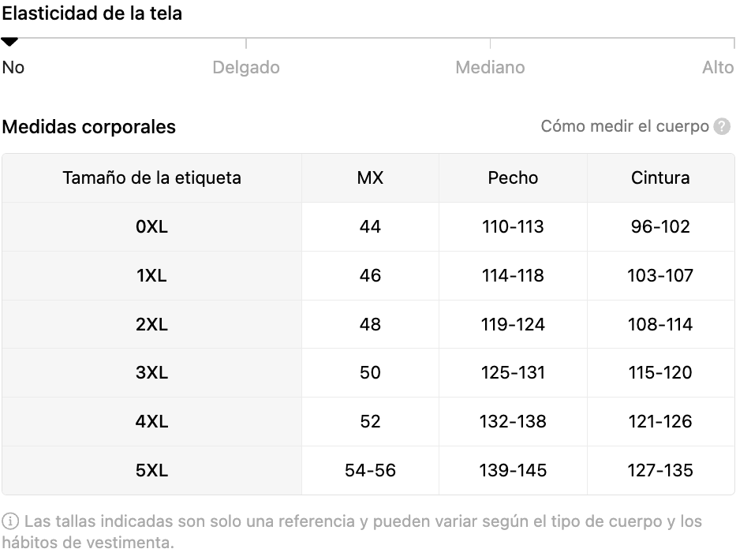Select the 4XL size row label
Viewport: 751px width, 560px height.
(x=151, y=421)
